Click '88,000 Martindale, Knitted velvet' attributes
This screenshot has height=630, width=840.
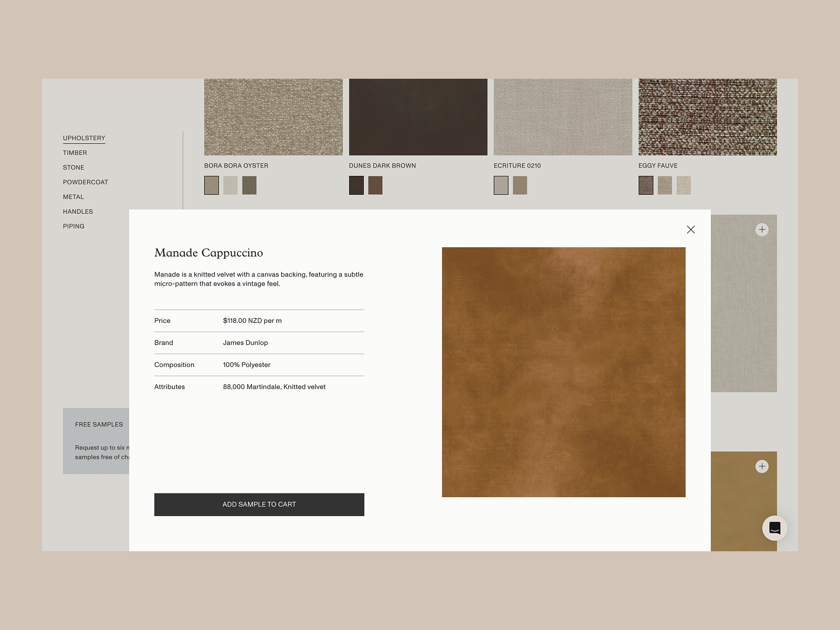pyautogui.click(x=274, y=387)
